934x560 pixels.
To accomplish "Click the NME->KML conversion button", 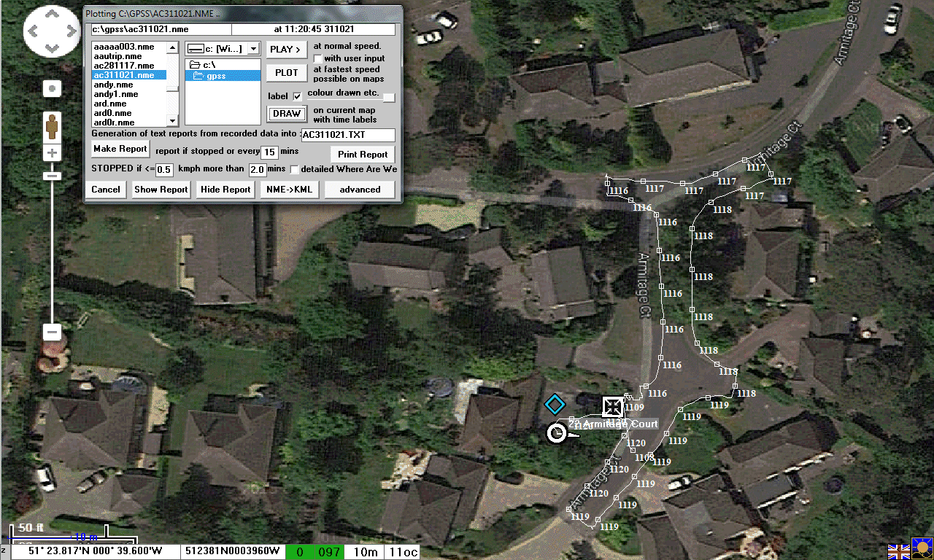I will 289,190.
